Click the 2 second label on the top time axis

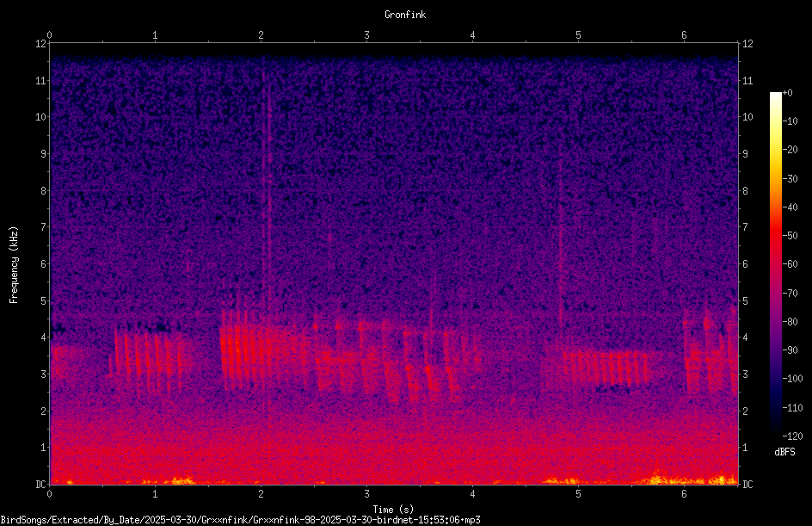tap(261, 35)
